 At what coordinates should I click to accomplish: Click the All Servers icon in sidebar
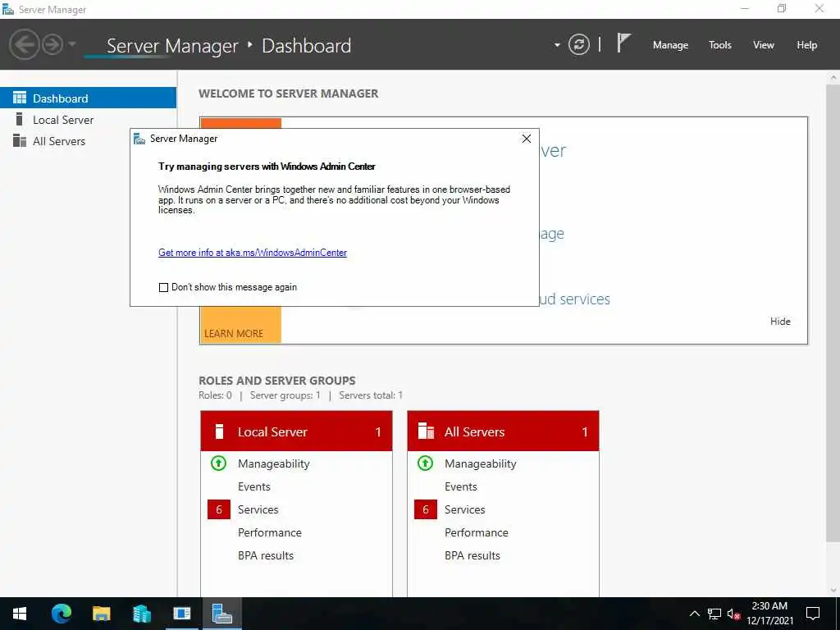coord(20,140)
